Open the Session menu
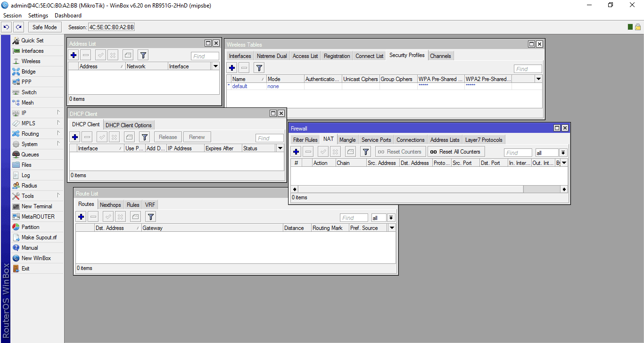 pyautogui.click(x=12, y=15)
